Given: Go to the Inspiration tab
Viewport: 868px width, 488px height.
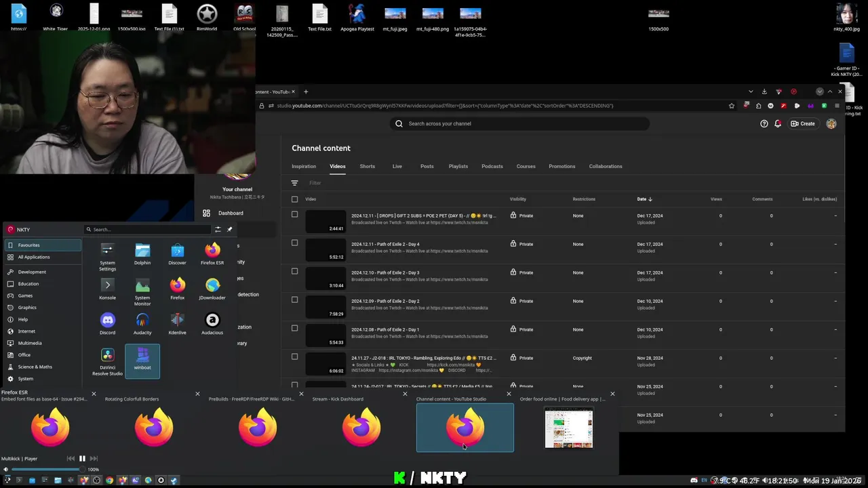Looking at the screenshot, I should (304, 166).
